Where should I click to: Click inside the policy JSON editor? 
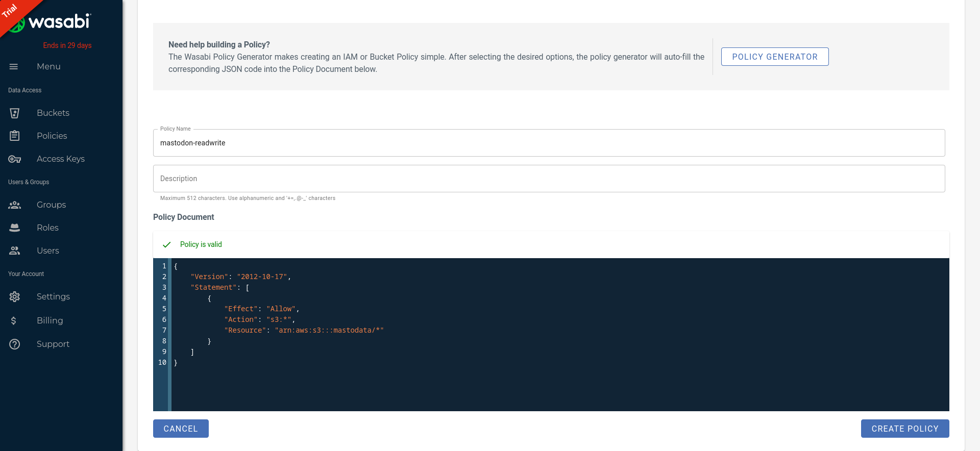click(560, 334)
